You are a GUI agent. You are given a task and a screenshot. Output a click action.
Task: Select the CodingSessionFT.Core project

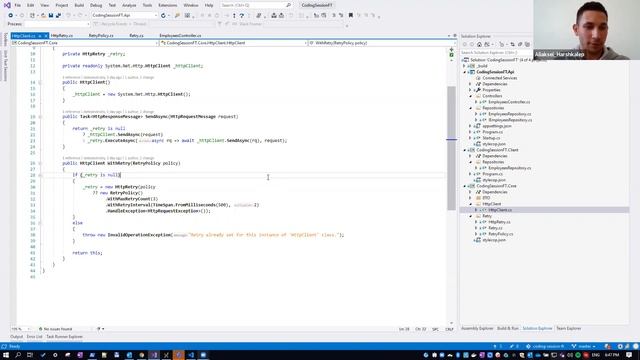(x=496, y=186)
